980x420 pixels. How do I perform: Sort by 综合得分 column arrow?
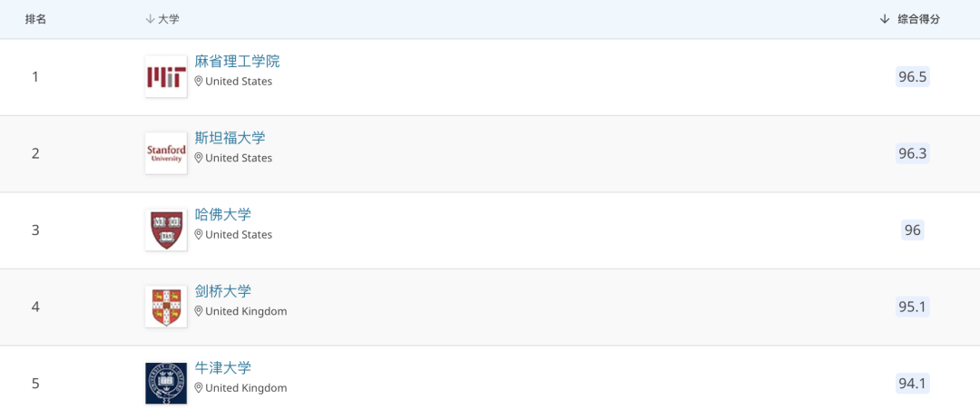point(885,19)
